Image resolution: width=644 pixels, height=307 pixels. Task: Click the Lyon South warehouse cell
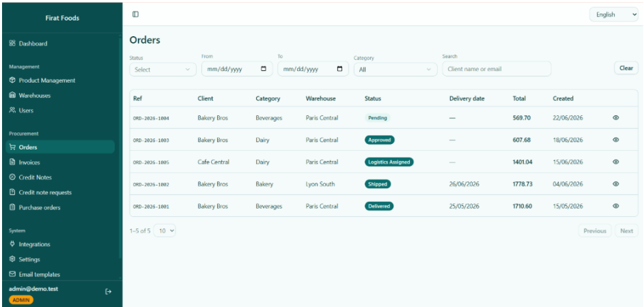click(x=320, y=184)
